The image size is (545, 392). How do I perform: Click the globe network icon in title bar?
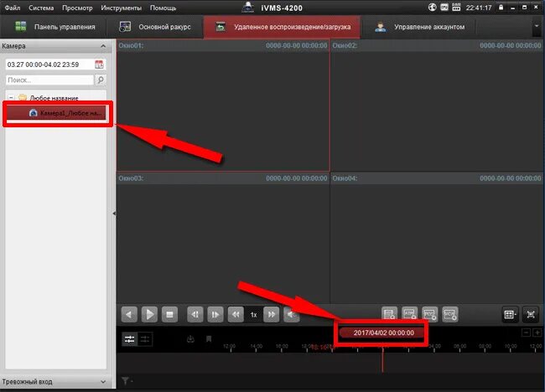click(x=432, y=8)
